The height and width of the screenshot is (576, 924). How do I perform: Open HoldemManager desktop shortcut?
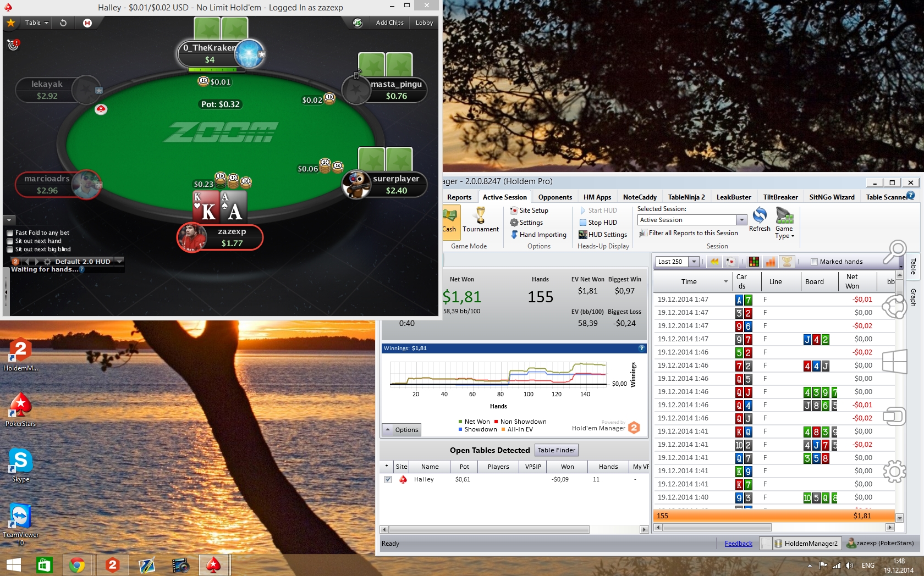[20, 355]
